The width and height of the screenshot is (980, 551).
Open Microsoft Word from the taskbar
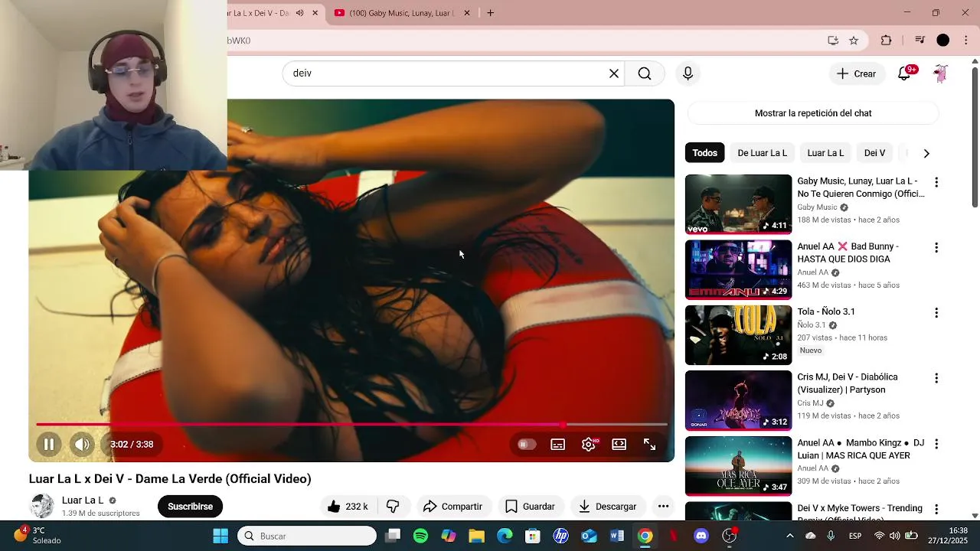tap(617, 536)
